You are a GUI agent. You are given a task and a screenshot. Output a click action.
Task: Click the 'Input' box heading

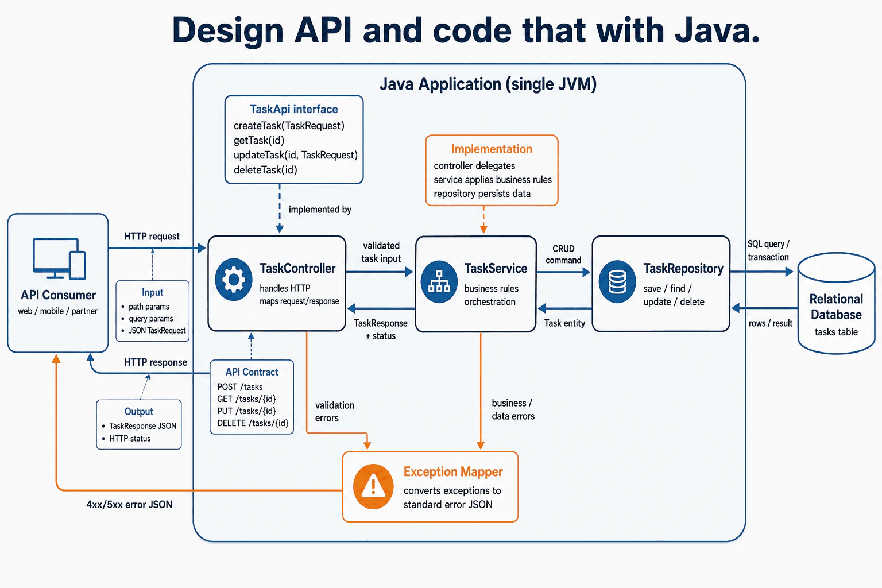point(153,292)
